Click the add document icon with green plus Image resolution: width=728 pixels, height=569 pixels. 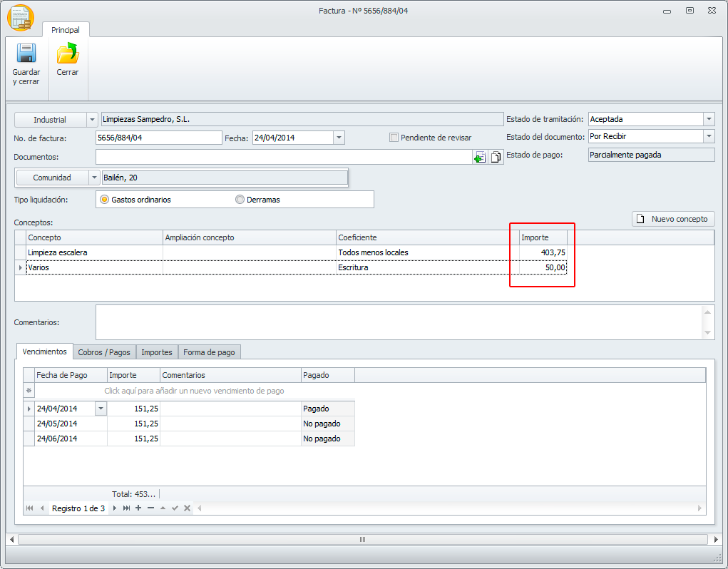pos(480,157)
